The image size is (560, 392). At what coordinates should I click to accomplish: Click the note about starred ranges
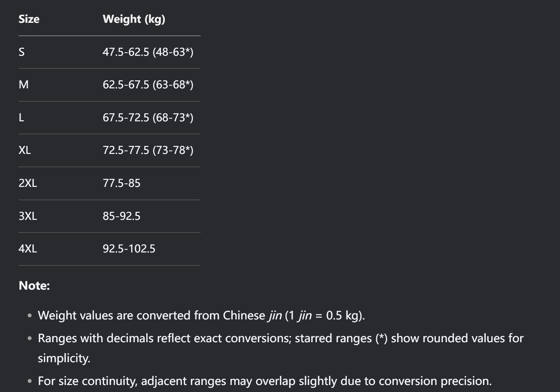tap(280, 338)
